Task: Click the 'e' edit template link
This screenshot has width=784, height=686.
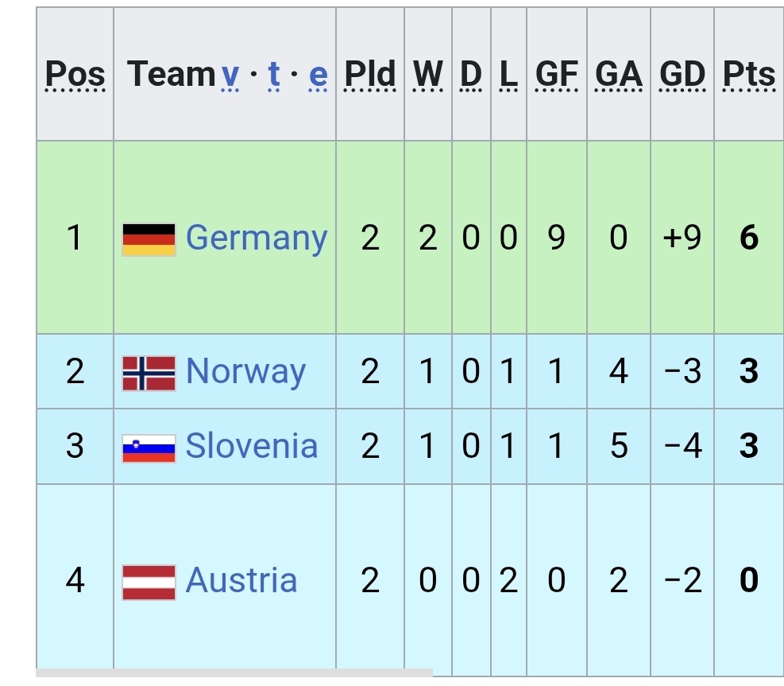Action: 318,75
